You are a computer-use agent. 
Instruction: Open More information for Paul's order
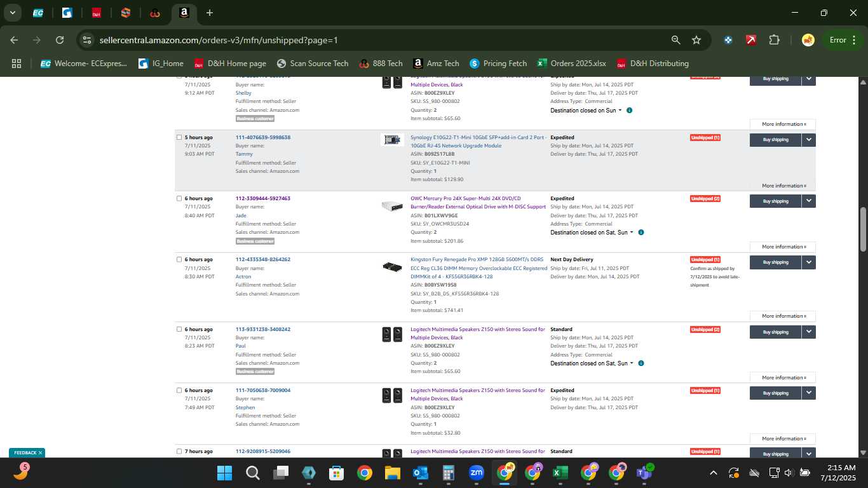click(783, 377)
